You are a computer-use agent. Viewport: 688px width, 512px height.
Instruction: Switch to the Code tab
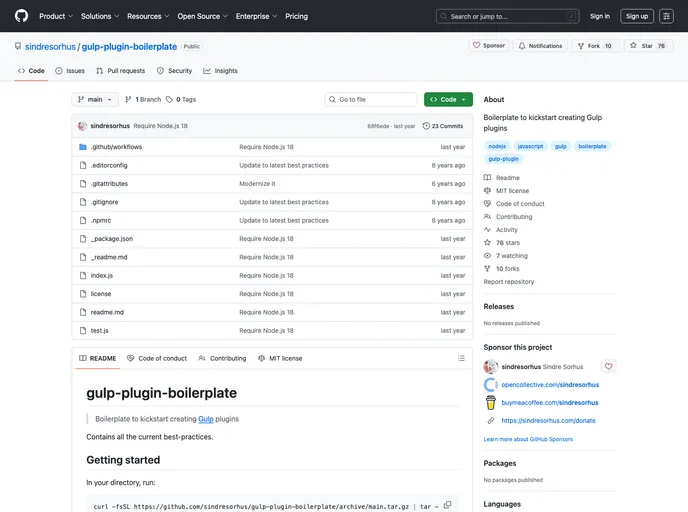click(x=31, y=71)
